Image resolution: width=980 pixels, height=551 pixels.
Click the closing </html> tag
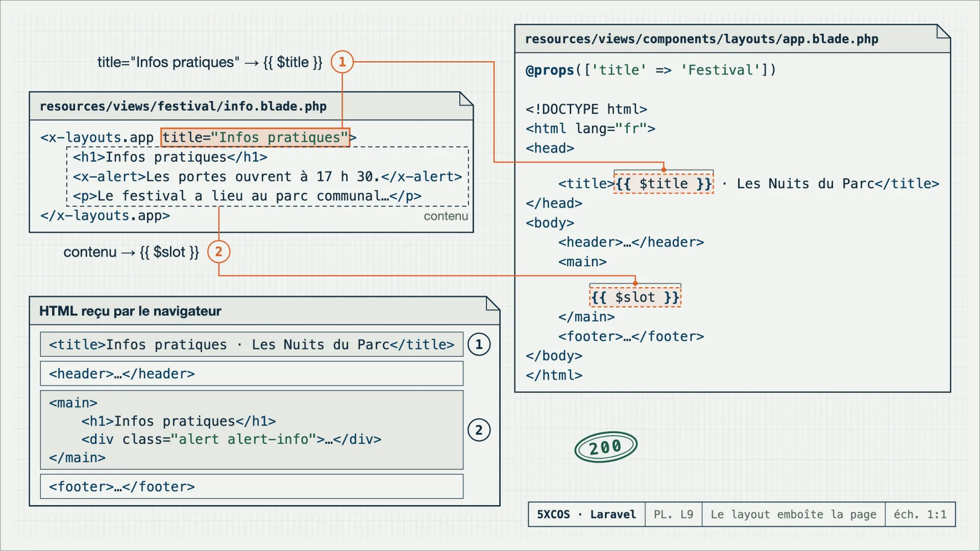[x=554, y=375]
